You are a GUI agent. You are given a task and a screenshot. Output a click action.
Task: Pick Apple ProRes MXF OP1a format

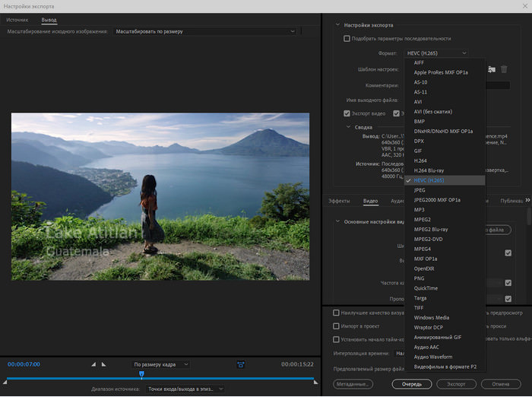pyautogui.click(x=445, y=72)
